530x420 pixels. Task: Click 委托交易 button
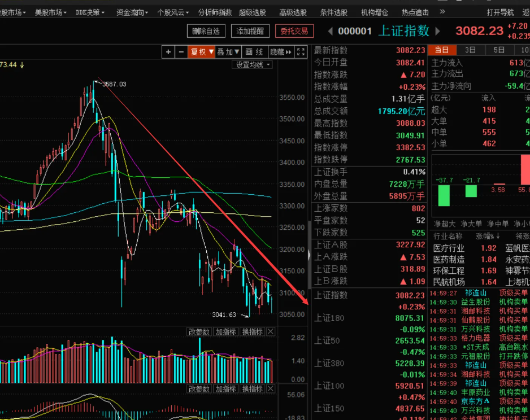294,32
